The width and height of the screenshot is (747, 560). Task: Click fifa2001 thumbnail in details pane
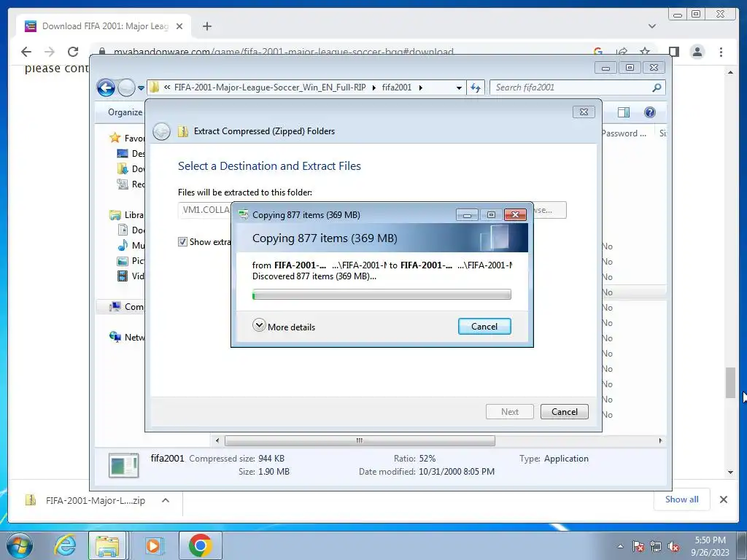(x=124, y=465)
